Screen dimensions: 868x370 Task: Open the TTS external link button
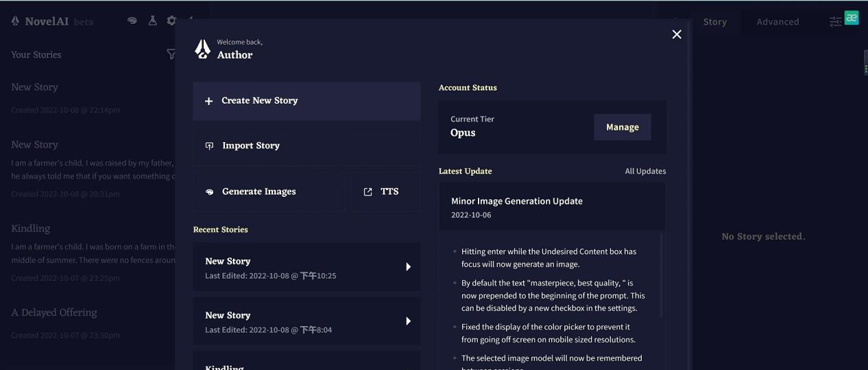[x=386, y=192]
